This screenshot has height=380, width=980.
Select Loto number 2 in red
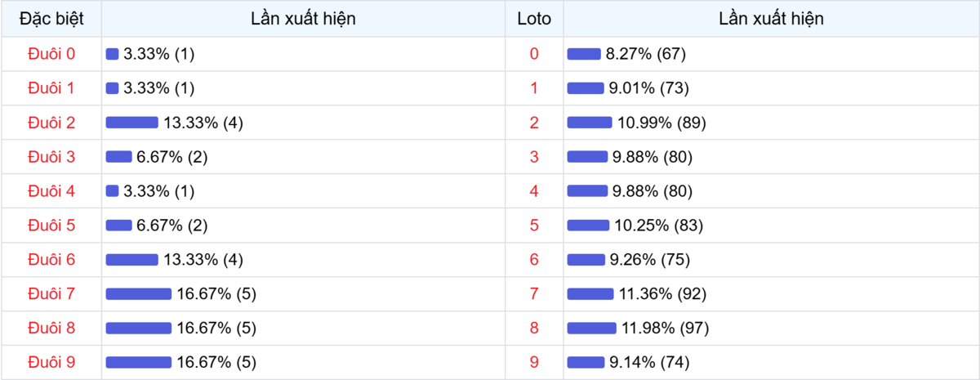(x=534, y=123)
